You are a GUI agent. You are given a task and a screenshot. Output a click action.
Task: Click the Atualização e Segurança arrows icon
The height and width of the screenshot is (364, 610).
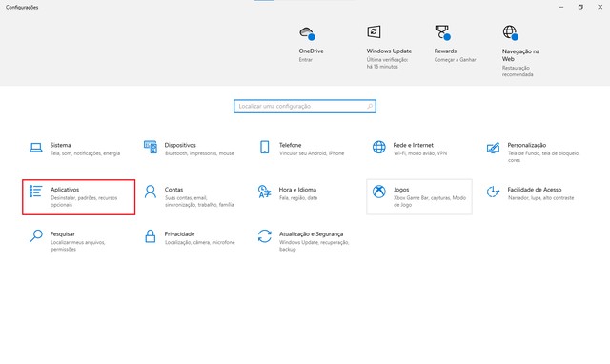click(265, 235)
